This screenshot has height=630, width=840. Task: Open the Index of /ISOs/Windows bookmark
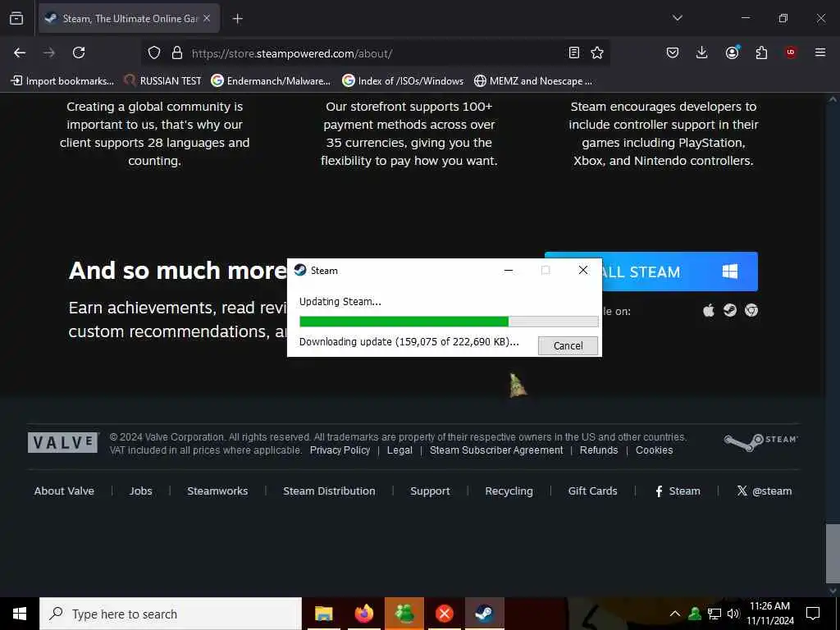(x=403, y=81)
